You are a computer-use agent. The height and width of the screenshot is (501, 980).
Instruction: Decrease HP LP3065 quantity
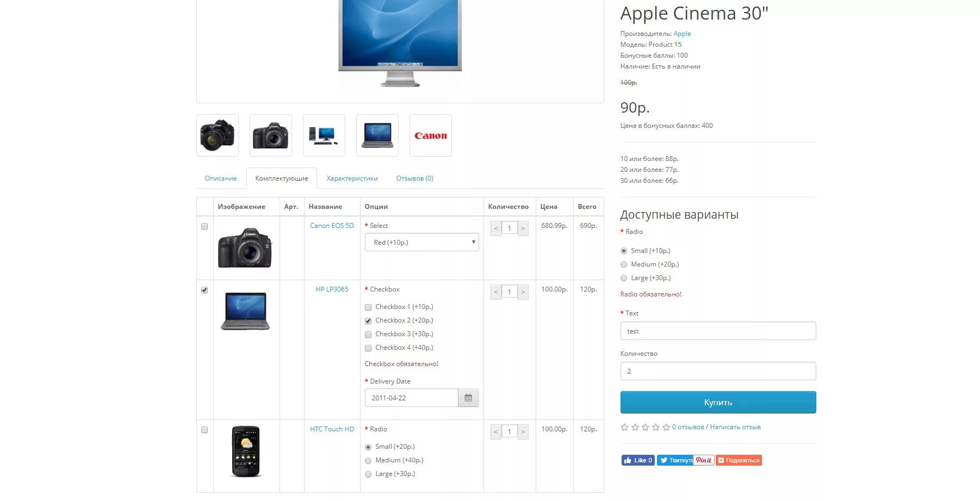(496, 292)
